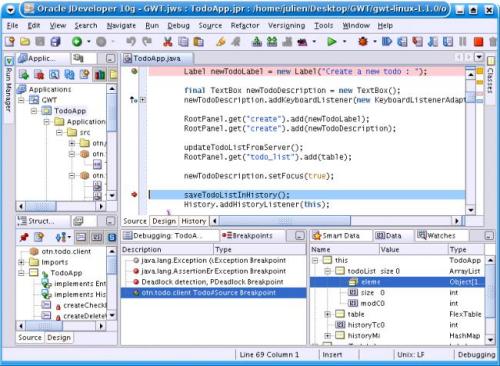The image size is (500, 366).
Task: Minimize the Smart Data panel
Action: (x=489, y=236)
